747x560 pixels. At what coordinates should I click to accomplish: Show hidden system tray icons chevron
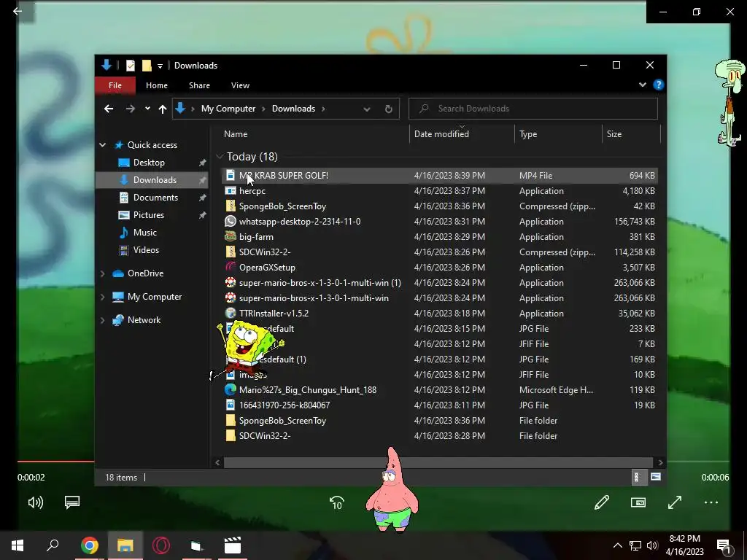617,545
